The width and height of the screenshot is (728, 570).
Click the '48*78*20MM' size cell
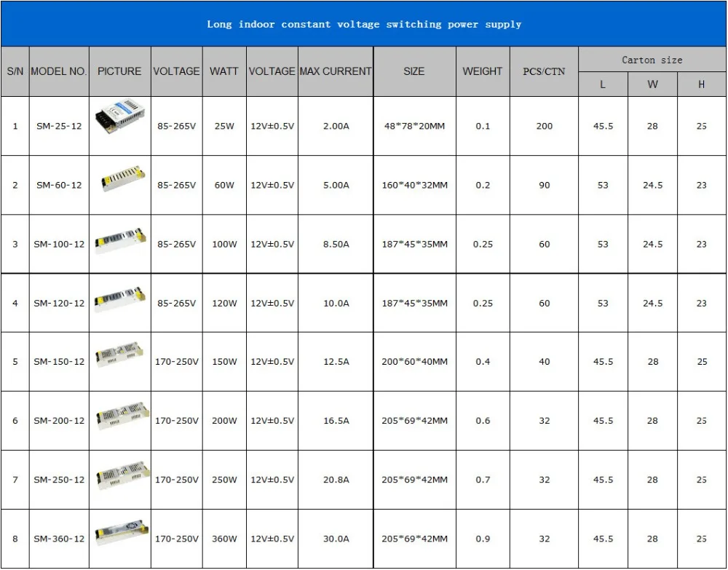pos(414,126)
